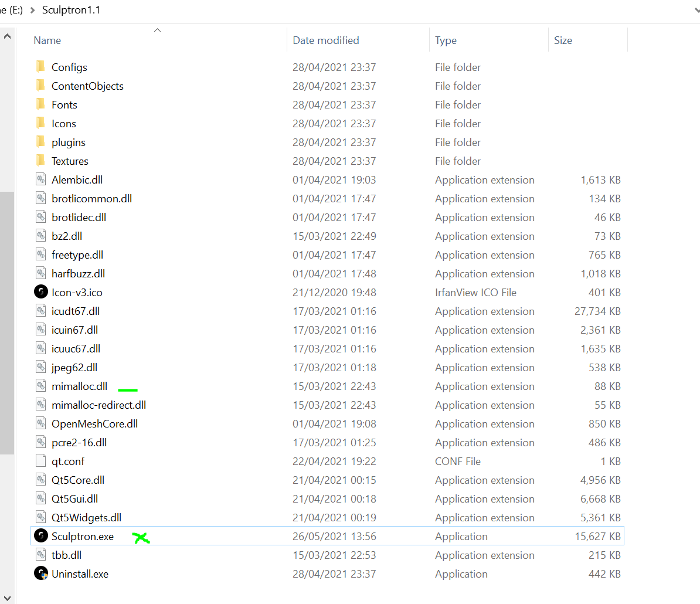The height and width of the screenshot is (604, 700).
Task: Click the 1,613 KB size of Alembic.dll
Action: (600, 180)
